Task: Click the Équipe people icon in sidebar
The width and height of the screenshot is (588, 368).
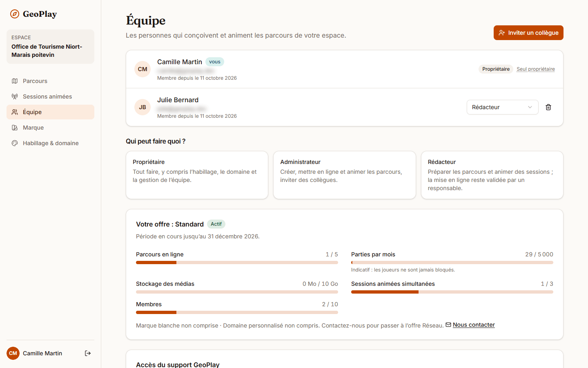Action: coord(15,112)
